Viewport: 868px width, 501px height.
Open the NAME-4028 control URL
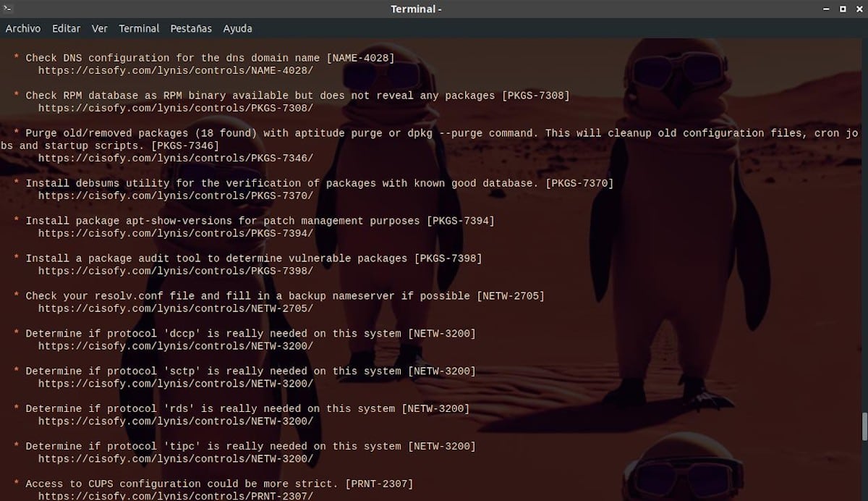tap(176, 70)
